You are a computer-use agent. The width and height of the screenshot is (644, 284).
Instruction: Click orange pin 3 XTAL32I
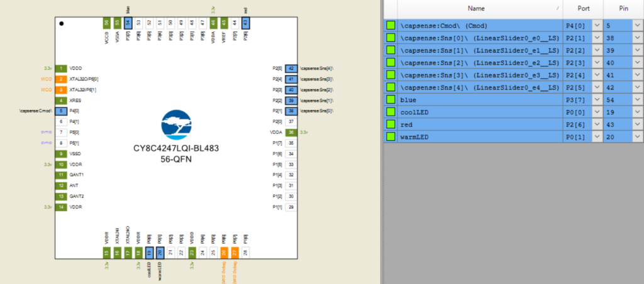(61, 89)
